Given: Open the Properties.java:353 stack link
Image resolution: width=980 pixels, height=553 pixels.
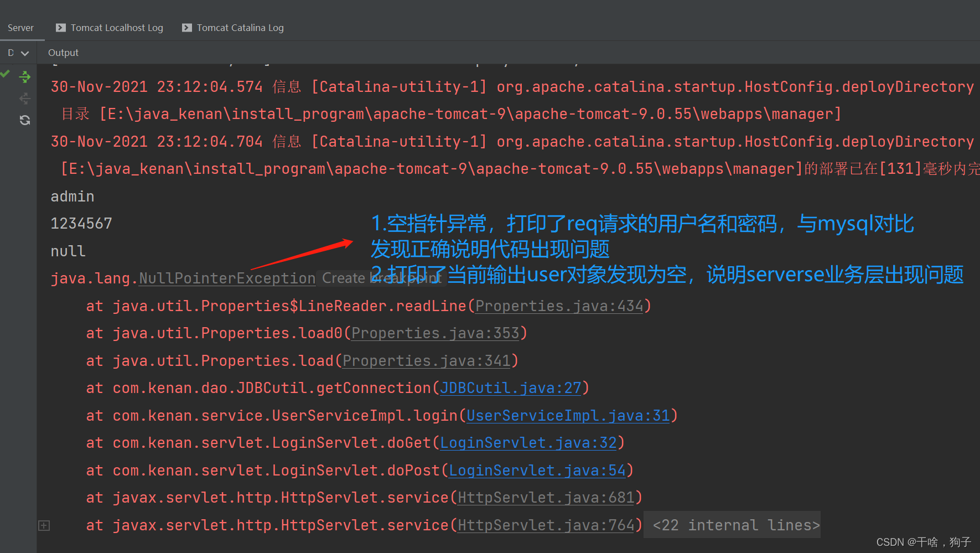Looking at the screenshot, I should pyautogui.click(x=435, y=333).
